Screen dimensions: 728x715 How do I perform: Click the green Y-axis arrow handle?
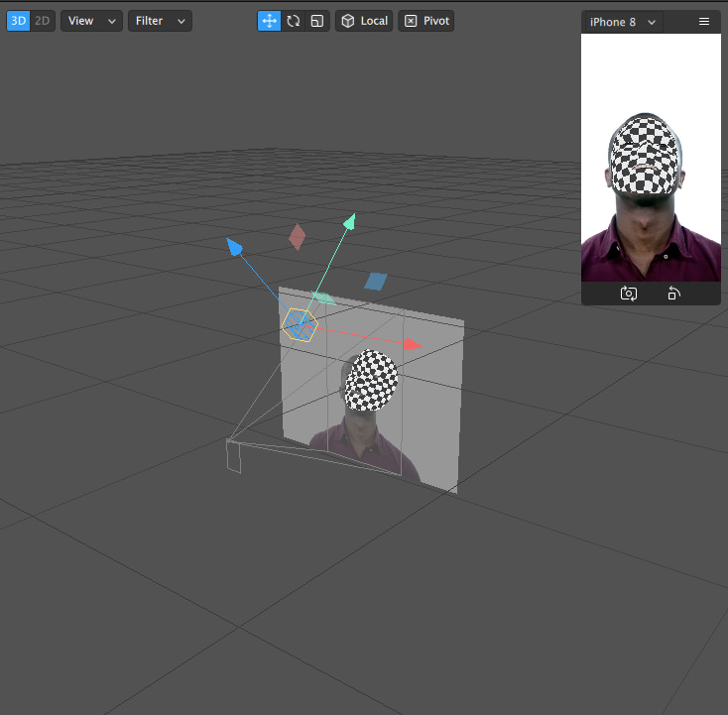(x=349, y=221)
